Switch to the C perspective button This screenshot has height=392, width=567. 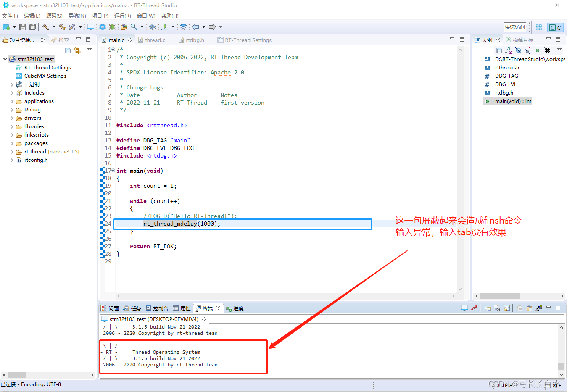tap(555, 27)
